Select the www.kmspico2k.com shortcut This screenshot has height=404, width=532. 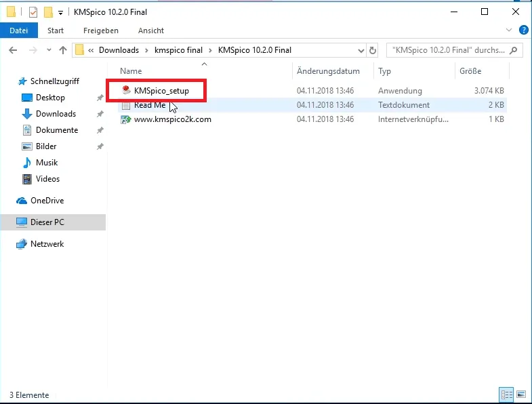coord(172,119)
